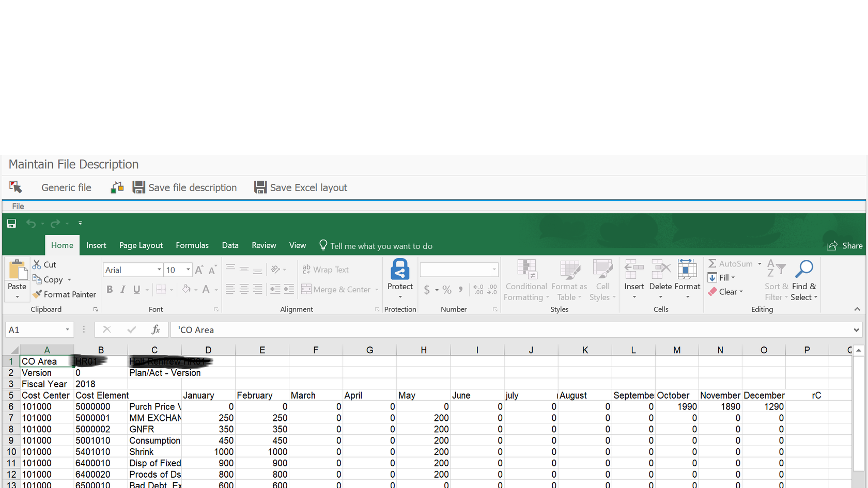The image size is (868, 488).
Task: Open the Arial font name dropdown
Action: click(159, 270)
